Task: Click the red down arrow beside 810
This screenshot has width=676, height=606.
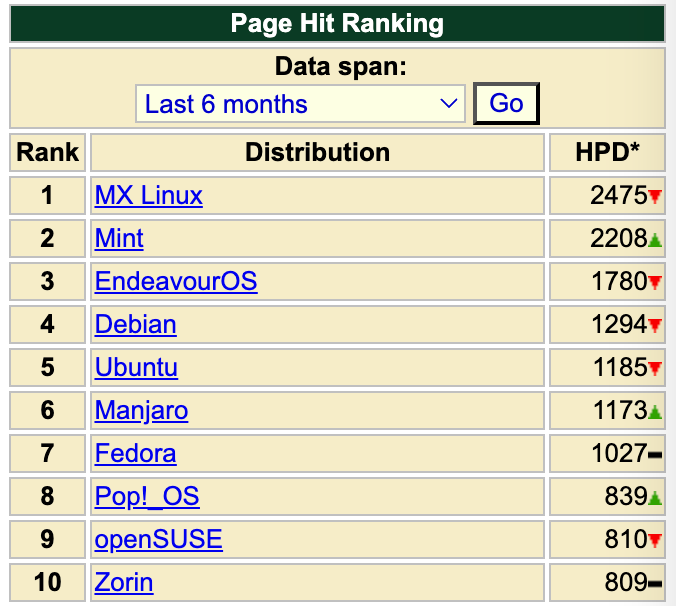Action: click(655, 540)
